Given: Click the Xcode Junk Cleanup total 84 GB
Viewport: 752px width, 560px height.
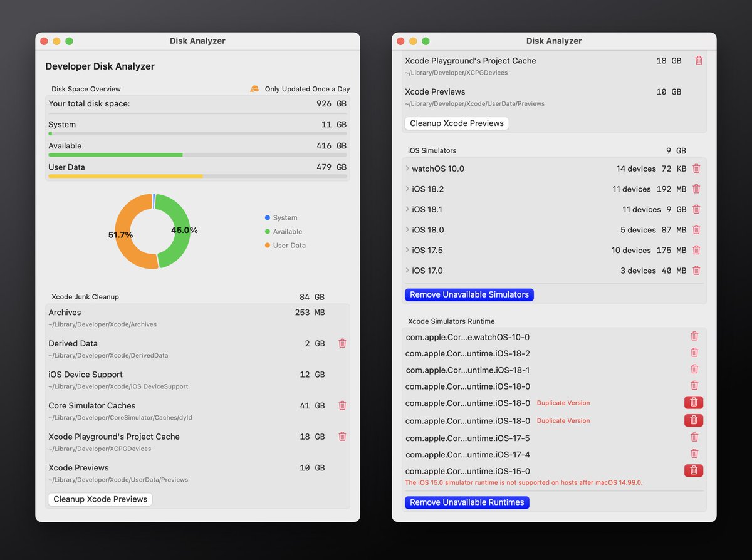Looking at the screenshot, I should point(311,297).
